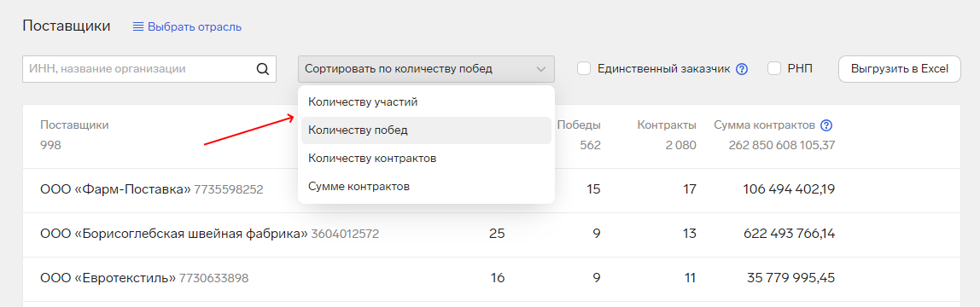Image resolution: width=980 pixels, height=307 pixels.
Task: Toggle the РНП checkbox
Action: (x=774, y=68)
